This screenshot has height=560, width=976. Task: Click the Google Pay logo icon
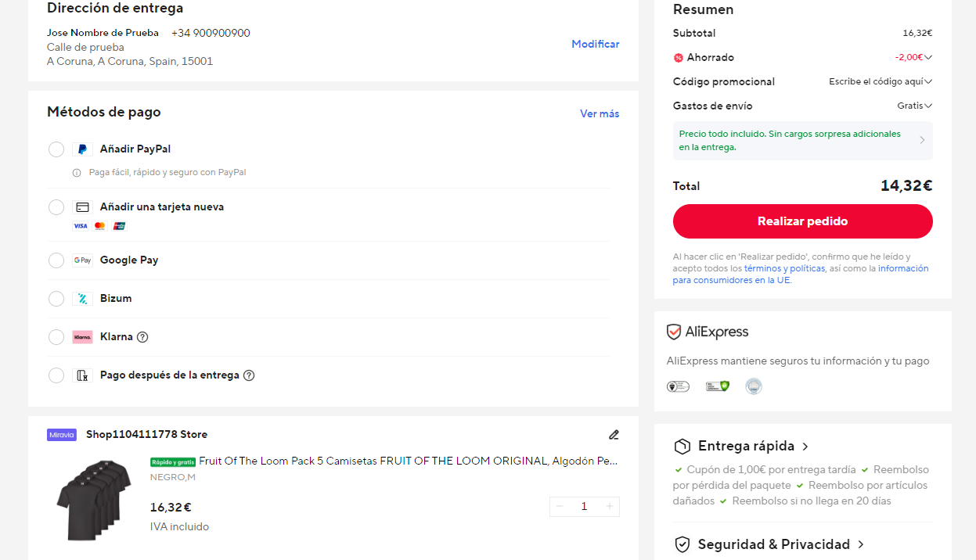(x=82, y=260)
